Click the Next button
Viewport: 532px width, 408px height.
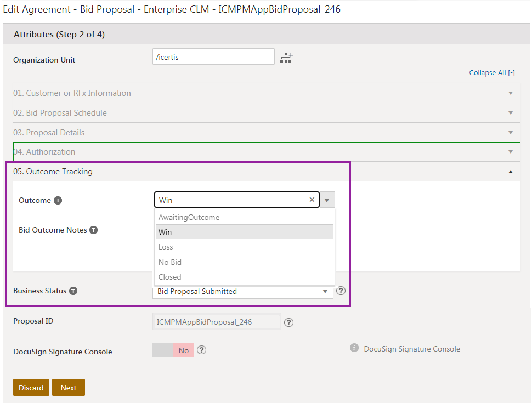(69, 388)
